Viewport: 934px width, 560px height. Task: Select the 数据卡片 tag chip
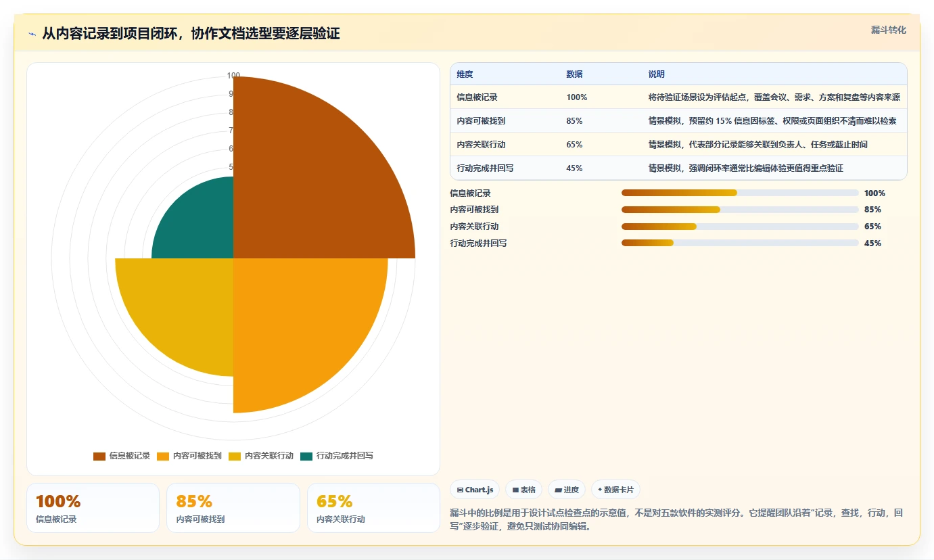pos(615,490)
